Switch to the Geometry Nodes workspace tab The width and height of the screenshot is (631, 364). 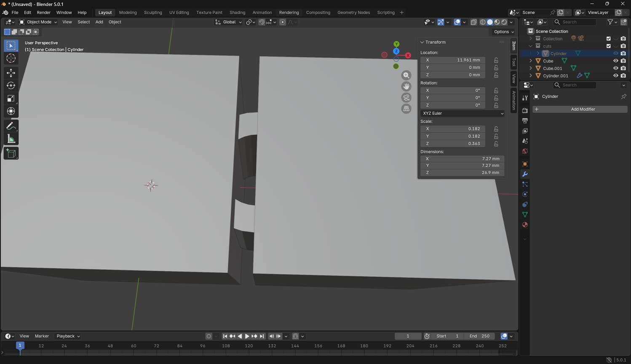coord(353,13)
